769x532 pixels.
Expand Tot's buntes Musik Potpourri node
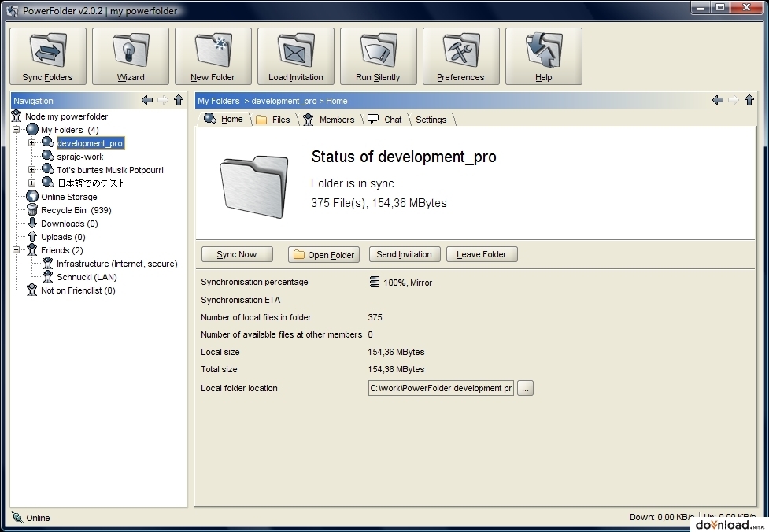coord(32,170)
